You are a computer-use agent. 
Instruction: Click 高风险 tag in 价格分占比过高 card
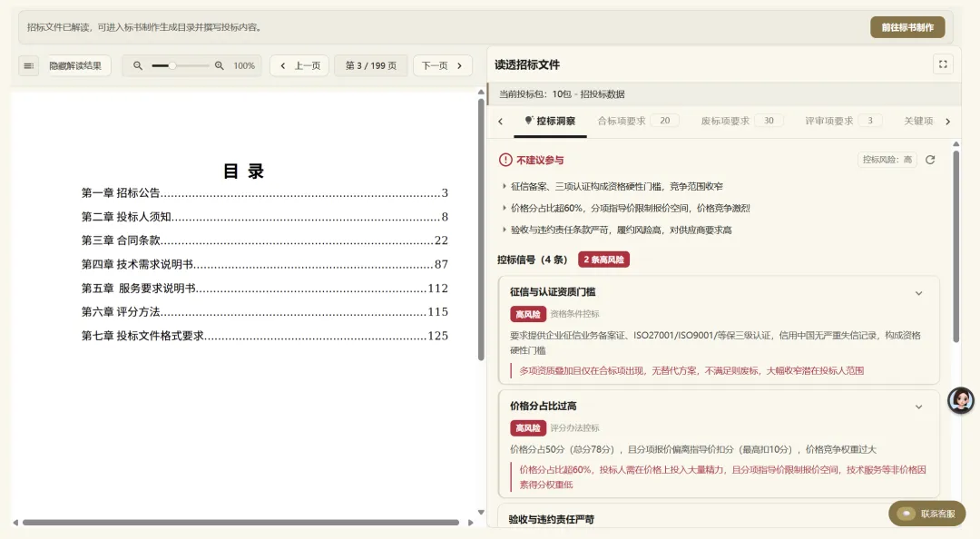pos(528,427)
